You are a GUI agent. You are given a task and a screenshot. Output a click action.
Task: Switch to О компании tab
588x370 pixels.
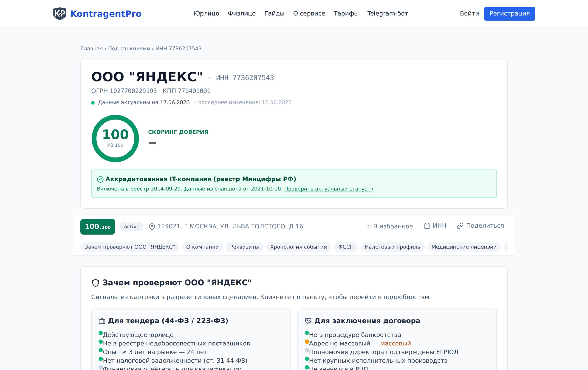[202, 247]
